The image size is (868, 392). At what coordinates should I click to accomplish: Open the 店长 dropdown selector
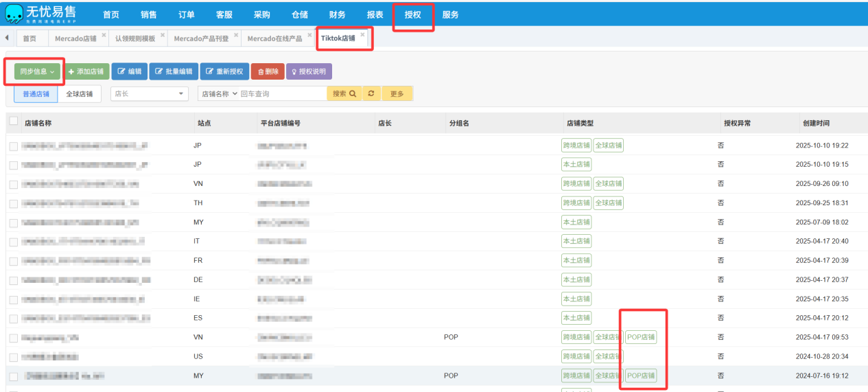(x=150, y=93)
